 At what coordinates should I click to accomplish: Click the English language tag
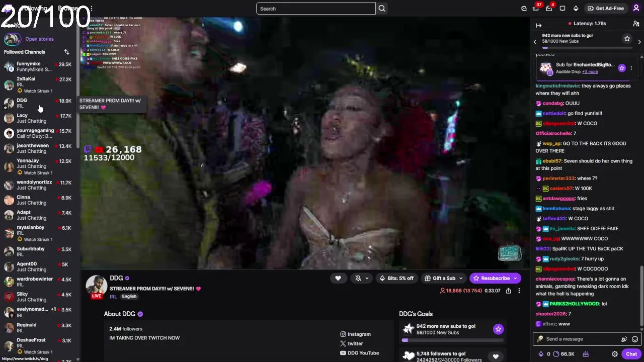tap(129, 297)
